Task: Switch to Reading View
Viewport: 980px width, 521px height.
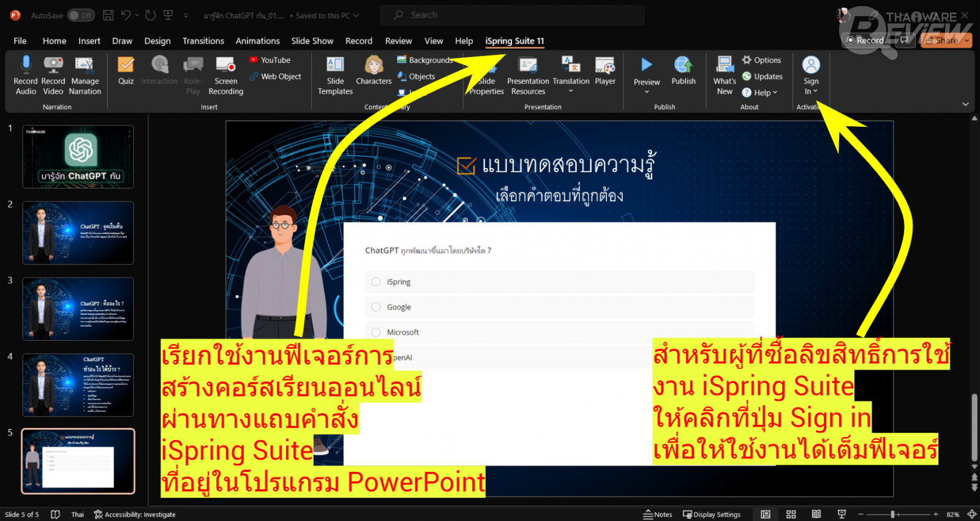Action: (x=816, y=514)
